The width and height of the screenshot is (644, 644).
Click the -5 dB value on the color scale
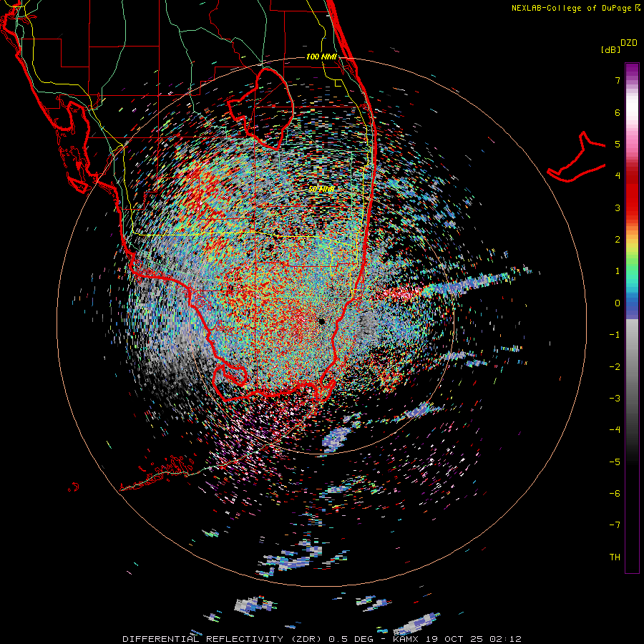coord(615,462)
